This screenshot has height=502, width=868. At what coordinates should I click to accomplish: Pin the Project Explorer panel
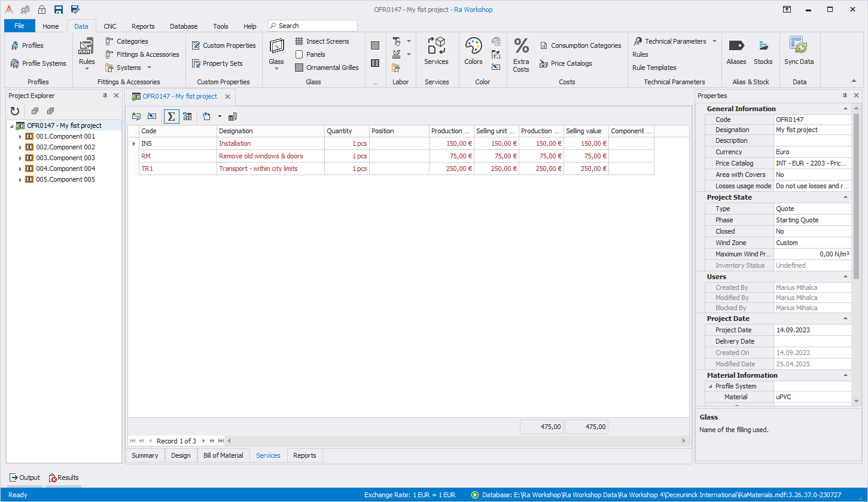coord(105,96)
